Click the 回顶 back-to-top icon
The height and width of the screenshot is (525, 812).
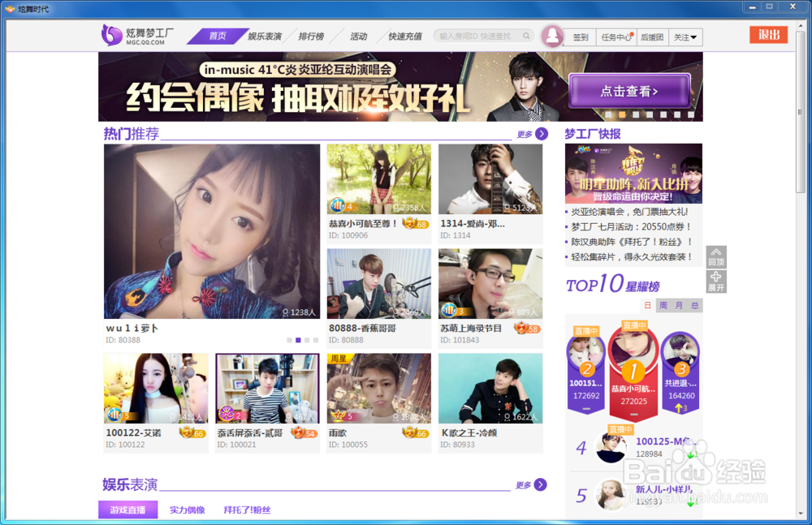click(x=716, y=256)
